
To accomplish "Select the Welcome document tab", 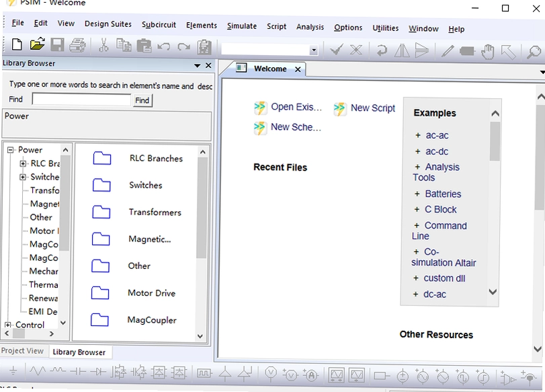I will [x=270, y=69].
